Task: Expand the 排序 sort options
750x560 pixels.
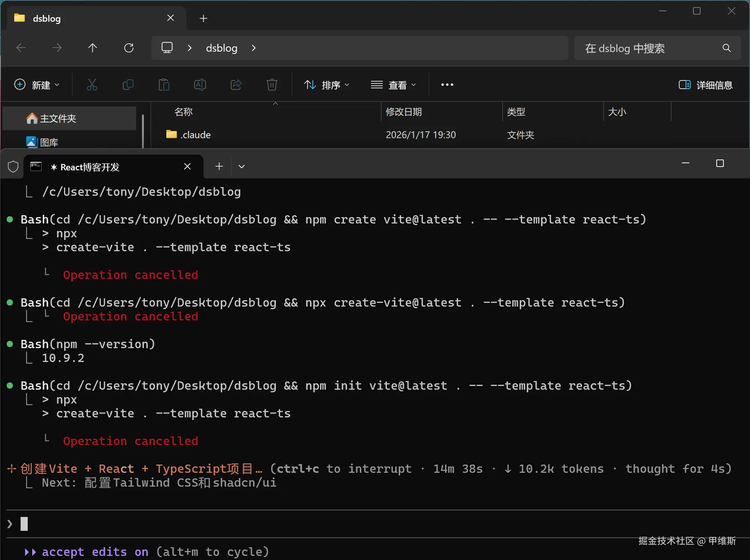Action: [x=326, y=85]
